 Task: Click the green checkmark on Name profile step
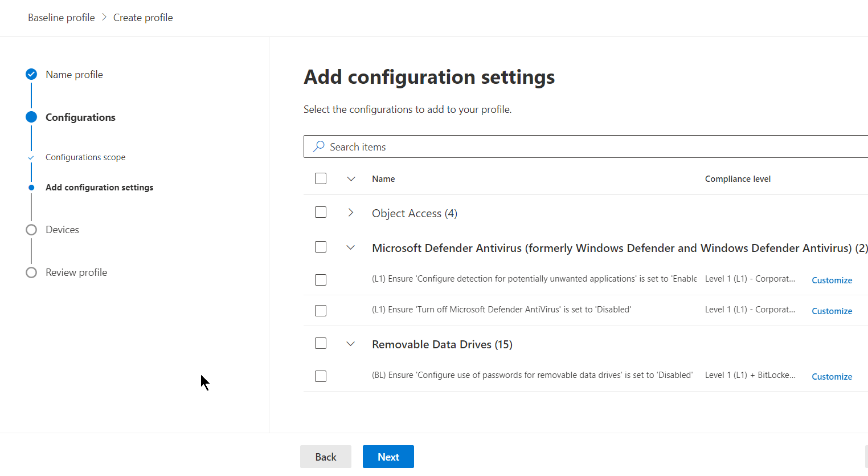point(31,74)
